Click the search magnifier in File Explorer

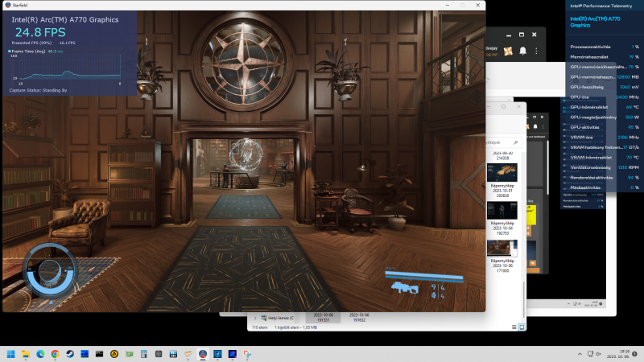coord(515,142)
